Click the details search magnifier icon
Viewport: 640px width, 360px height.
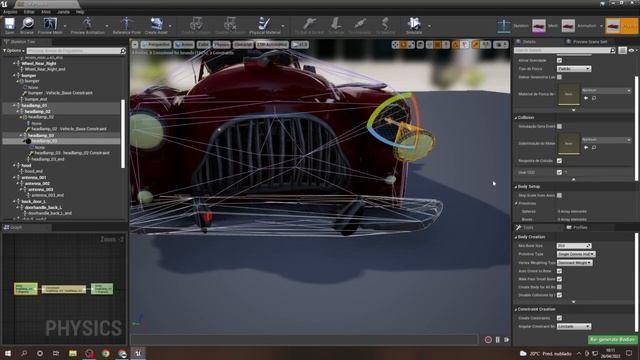pos(612,50)
